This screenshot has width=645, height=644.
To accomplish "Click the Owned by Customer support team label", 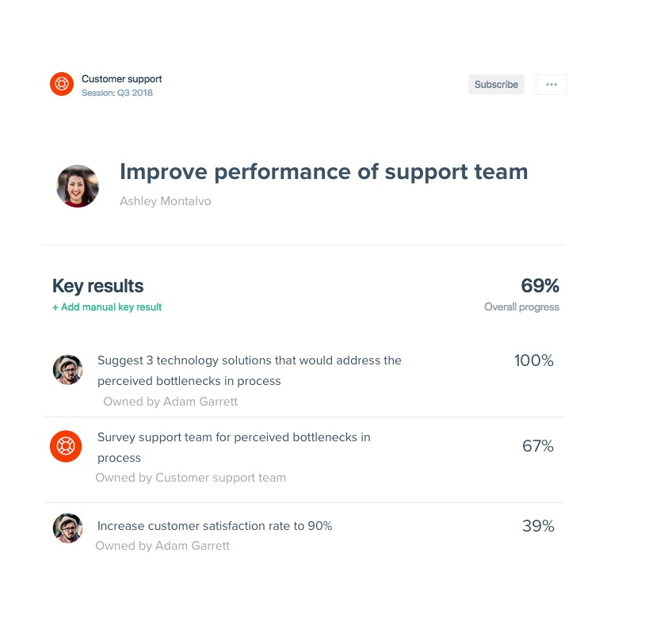I will [x=190, y=478].
